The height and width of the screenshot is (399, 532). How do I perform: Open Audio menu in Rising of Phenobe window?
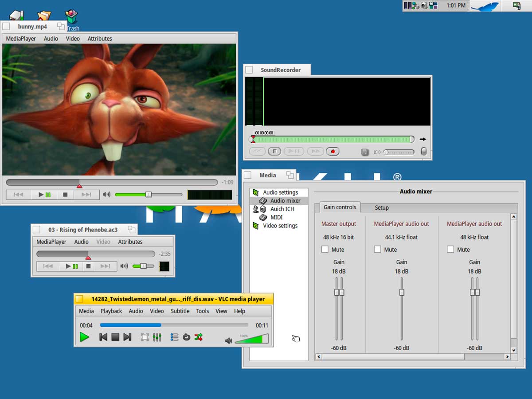pyautogui.click(x=81, y=242)
